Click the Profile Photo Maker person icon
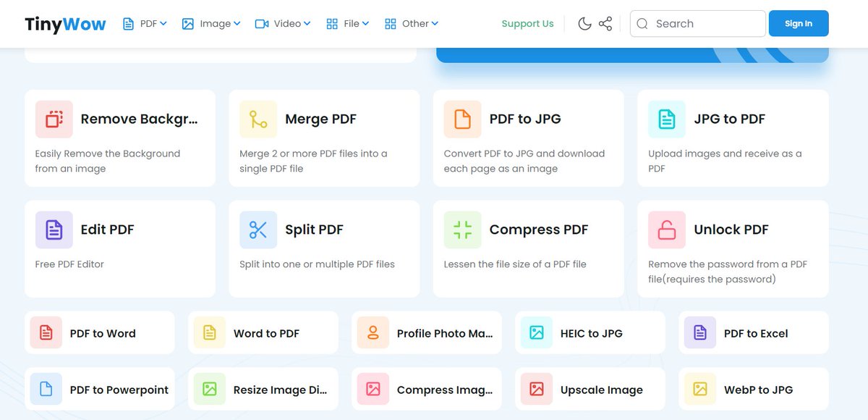 [x=373, y=333]
